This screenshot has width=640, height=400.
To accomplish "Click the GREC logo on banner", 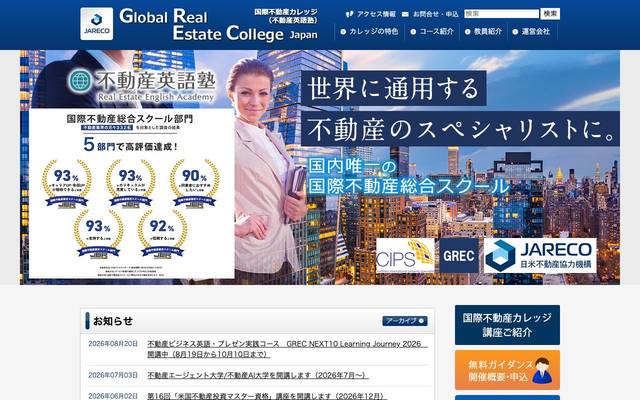I will coord(459,256).
